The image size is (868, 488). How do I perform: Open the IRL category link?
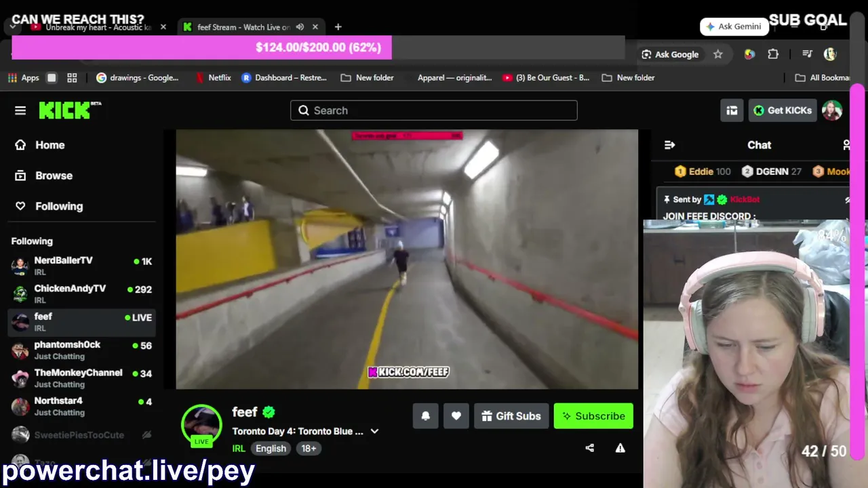point(239,449)
